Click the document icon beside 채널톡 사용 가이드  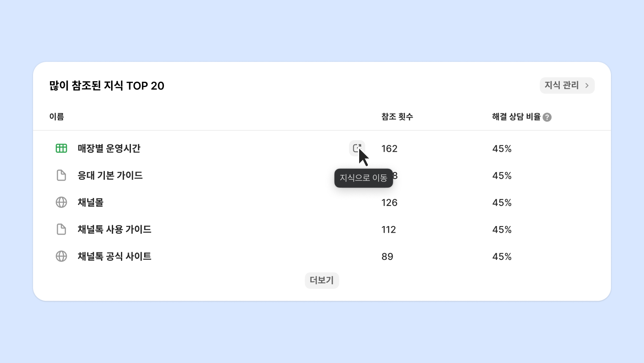pyautogui.click(x=61, y=229)
